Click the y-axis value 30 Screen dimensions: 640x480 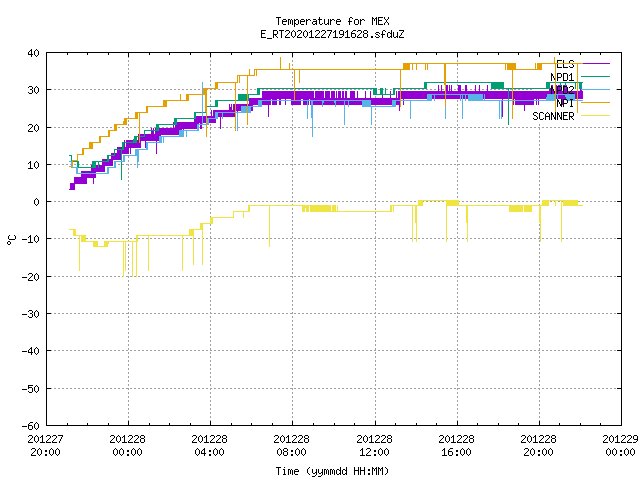pos(33,90)
